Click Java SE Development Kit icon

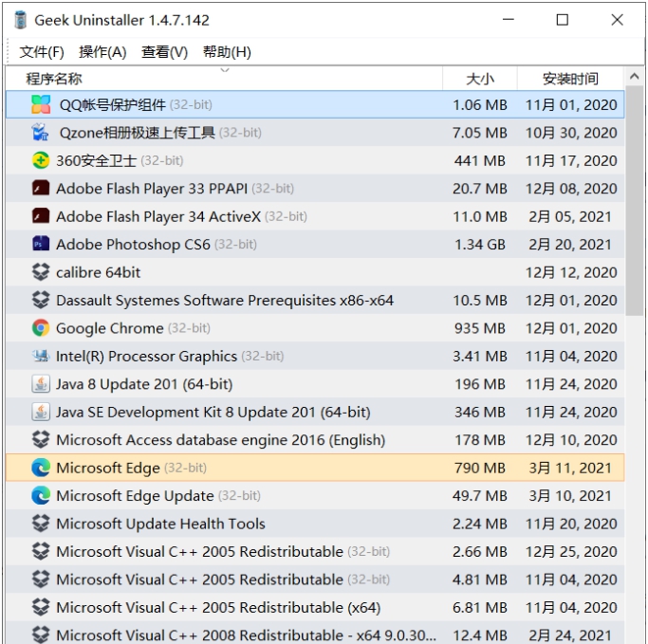coord(41,412)
